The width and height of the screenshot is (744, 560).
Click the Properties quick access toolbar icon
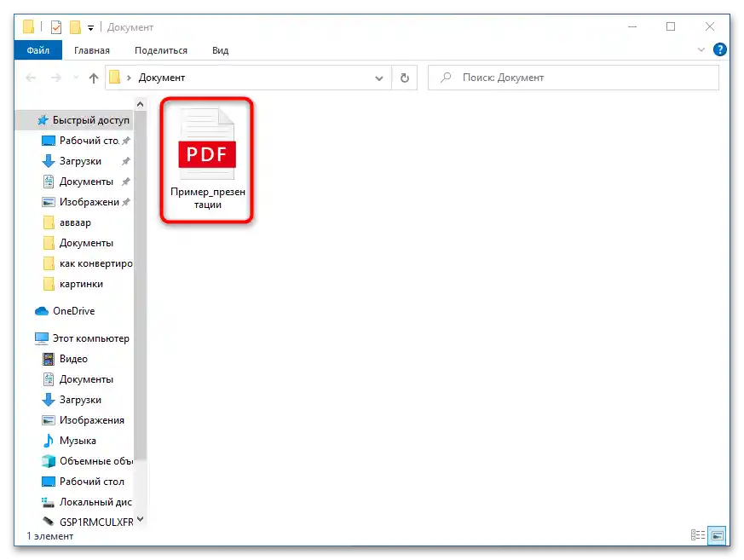coord(56,27)
